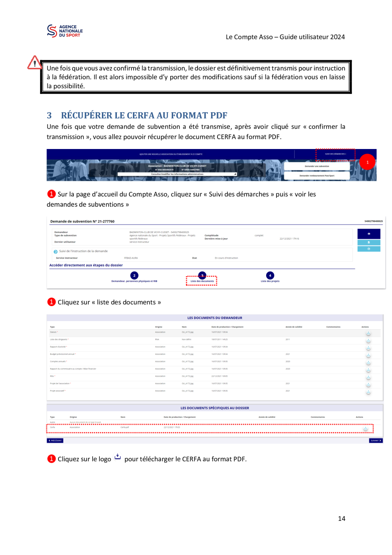392x555 pixels.
Task: Download the Liste des dirigeants document
Action: [x=369, y=341]
